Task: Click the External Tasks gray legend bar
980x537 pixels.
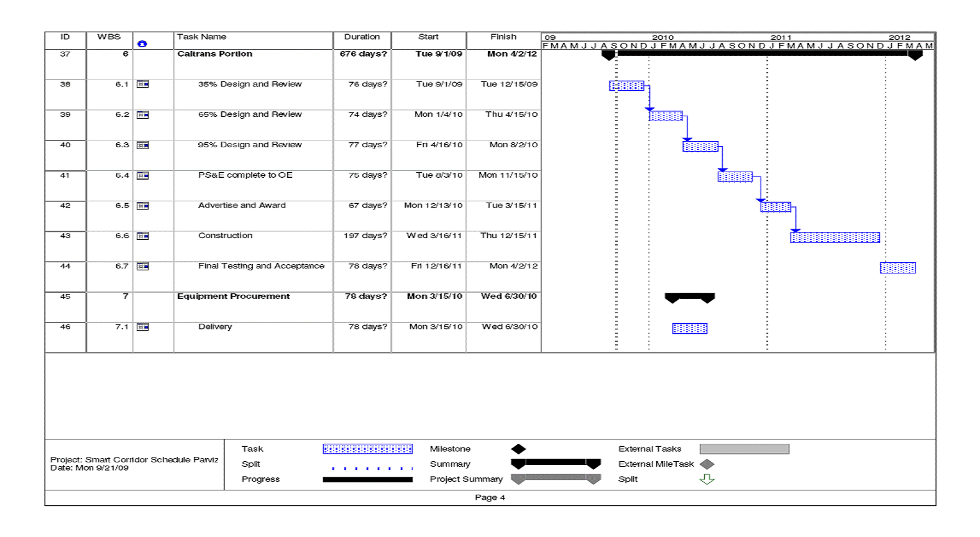Action: [x=744, y=449]
